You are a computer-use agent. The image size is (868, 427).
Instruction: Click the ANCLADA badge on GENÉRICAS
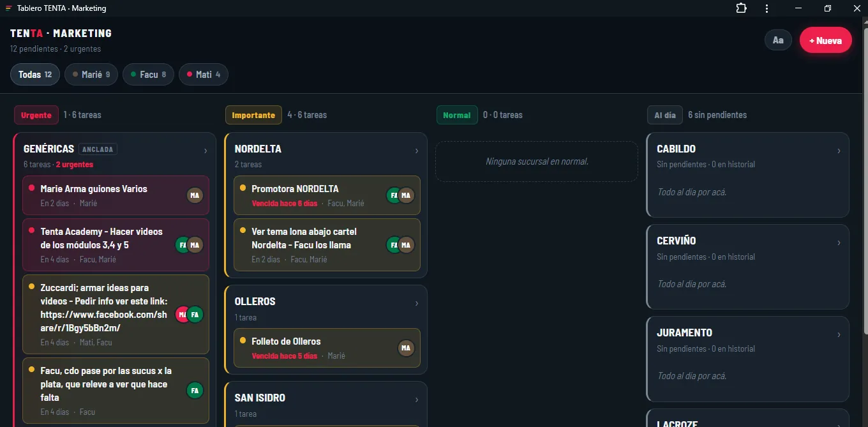(98, 149)
